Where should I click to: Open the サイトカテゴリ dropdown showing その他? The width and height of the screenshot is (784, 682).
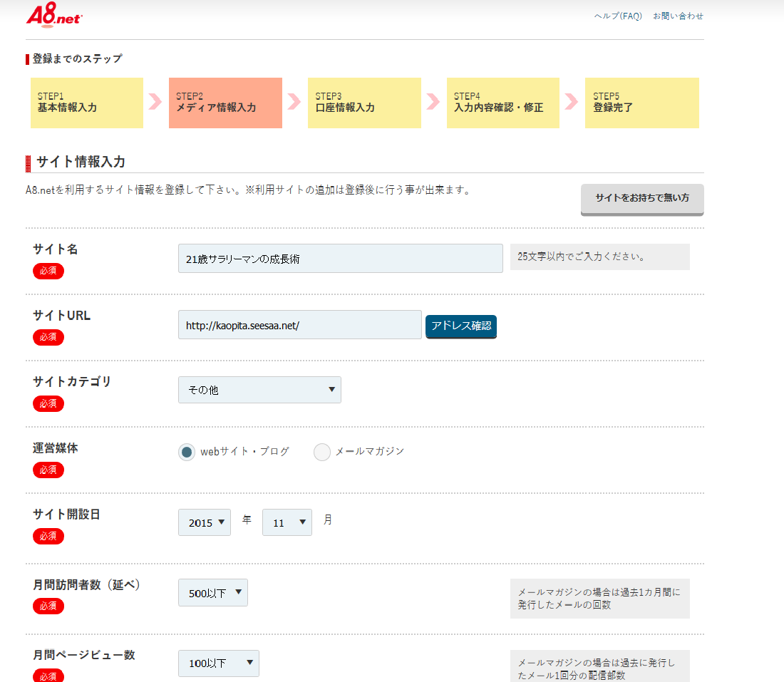tap(259, 390)
